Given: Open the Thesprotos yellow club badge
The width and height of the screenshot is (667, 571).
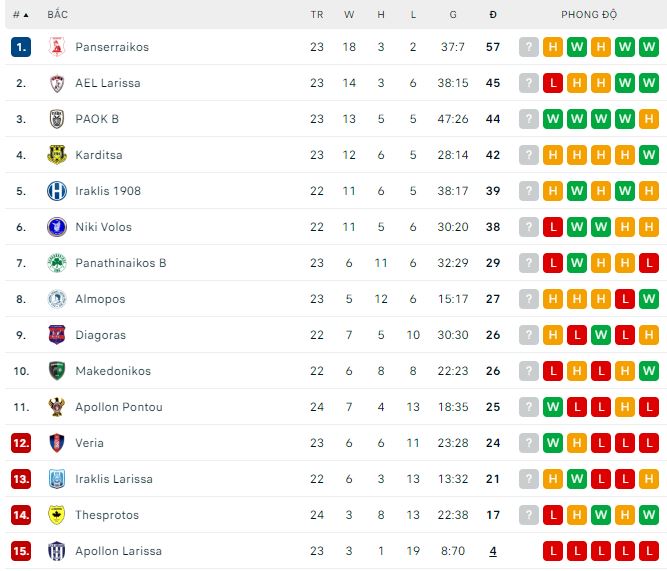Looking at the screenshot, I should tap(56, 515).
